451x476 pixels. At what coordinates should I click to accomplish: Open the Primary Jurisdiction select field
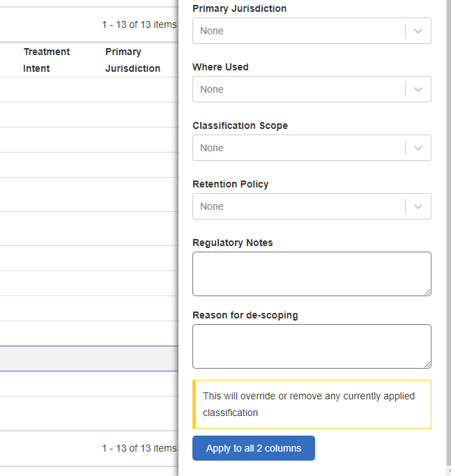point(298,31)
